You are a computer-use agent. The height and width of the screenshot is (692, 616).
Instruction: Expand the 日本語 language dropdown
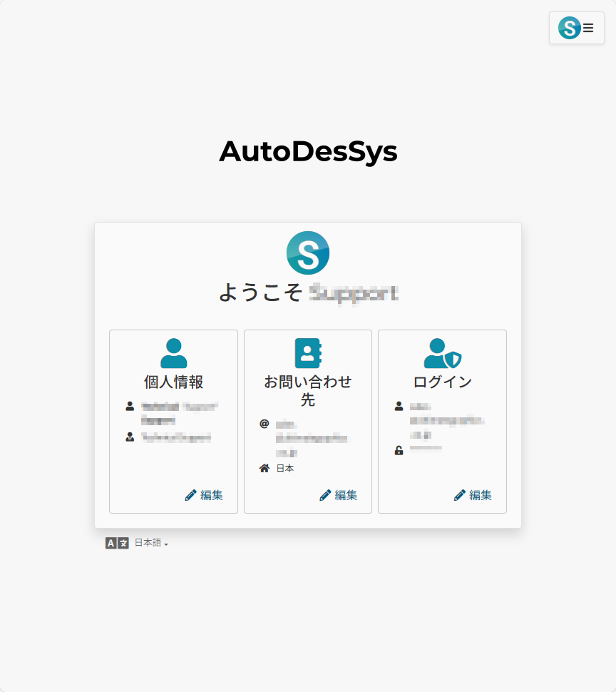151,543
